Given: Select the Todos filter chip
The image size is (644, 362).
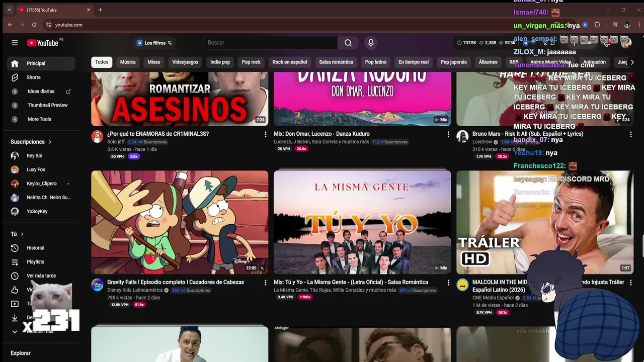Looking at the screenshot, I should [x=102, y=62].
